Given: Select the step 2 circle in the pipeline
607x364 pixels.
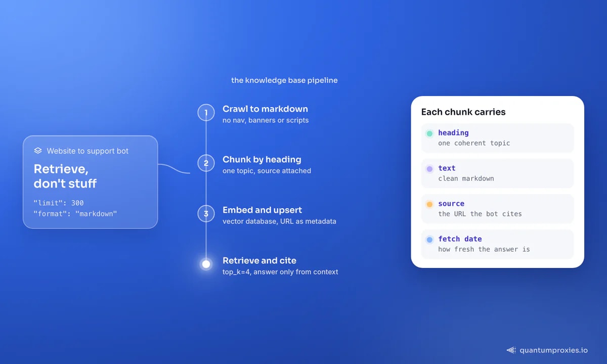Looking at the screenshot, I should 206,163.
